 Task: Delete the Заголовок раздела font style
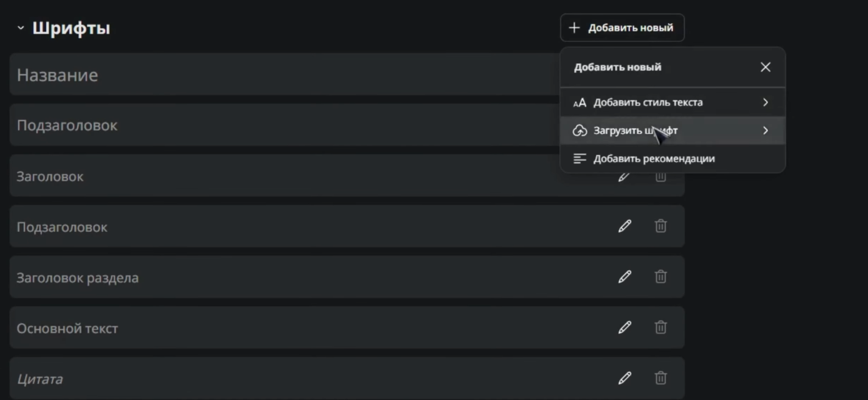click(661, 277)
